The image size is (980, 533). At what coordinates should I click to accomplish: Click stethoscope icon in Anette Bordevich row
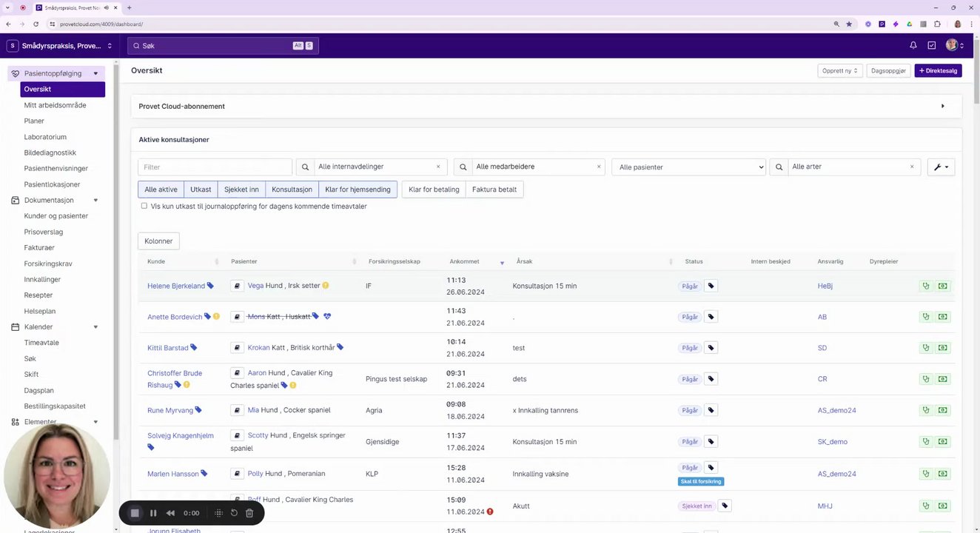click(925, 317)
